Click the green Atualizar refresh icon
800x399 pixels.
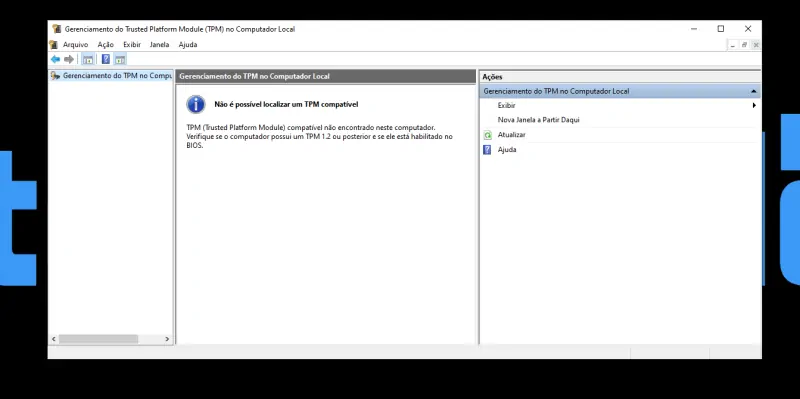[x=487, y=135]
